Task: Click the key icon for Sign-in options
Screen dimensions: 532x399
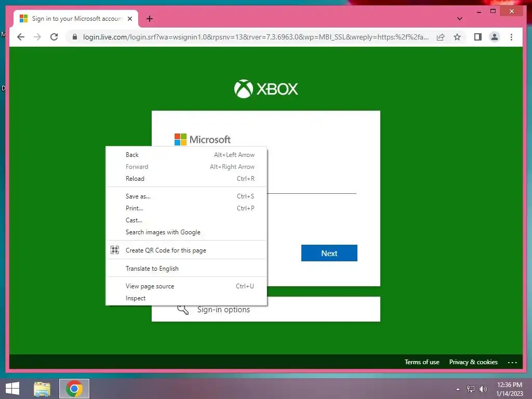Action: click(183, 310)
